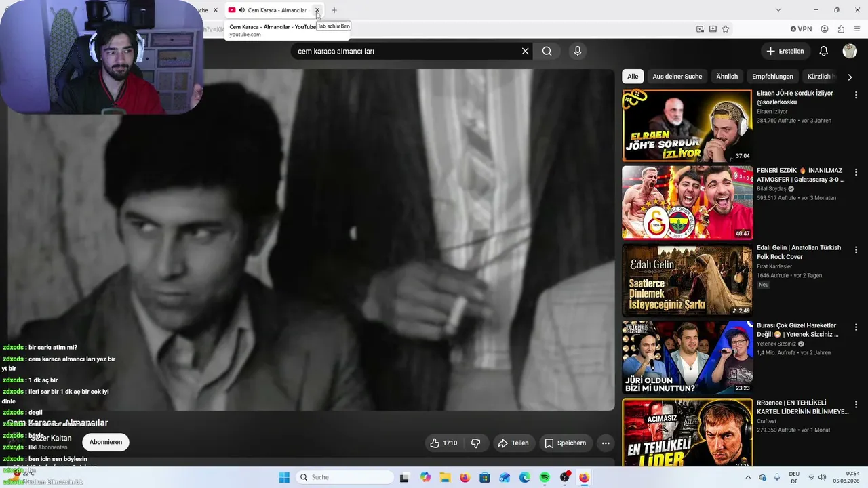This screenshot has width=868, height=488.
Task: Install site as app from the address bar
Action: click(713, 29)
